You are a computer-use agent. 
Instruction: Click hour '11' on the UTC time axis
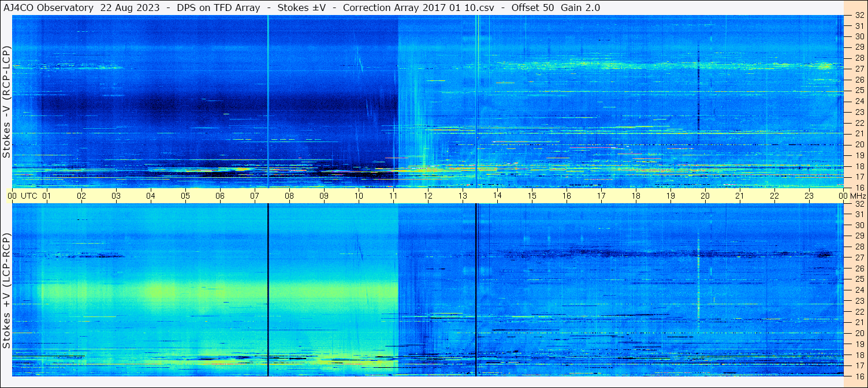pyautogui.click(x=393, y=196)
